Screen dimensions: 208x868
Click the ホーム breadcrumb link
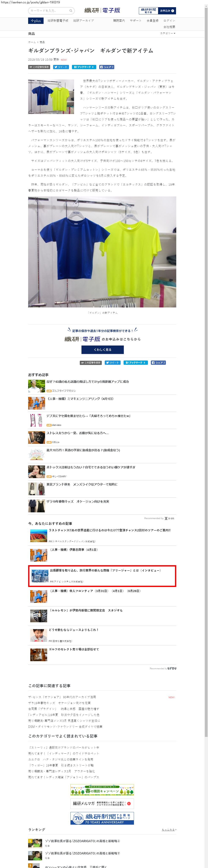(x=32, y=42)
